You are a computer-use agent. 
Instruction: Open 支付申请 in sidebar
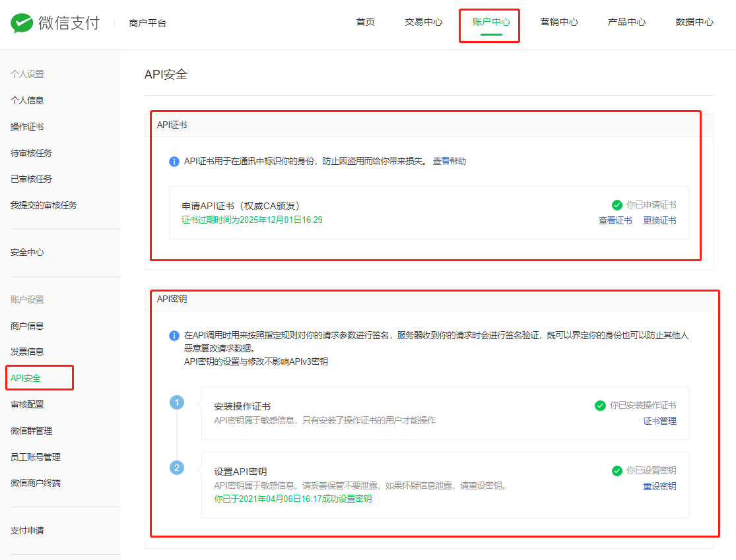27,530
